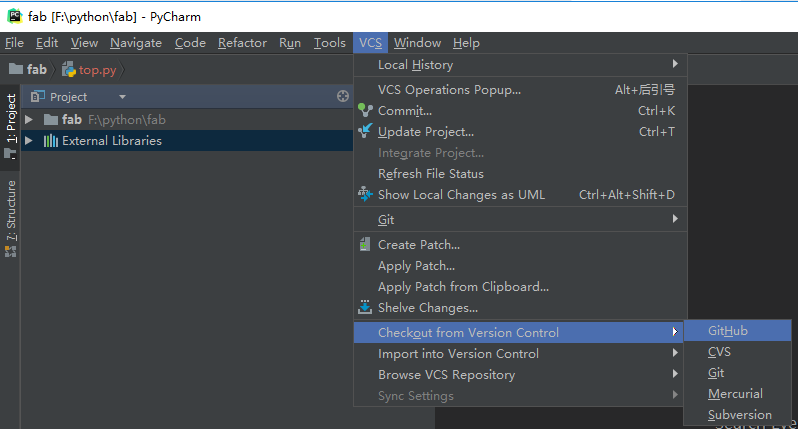
Task: Open the Edit menu
Action: (47, 43)
